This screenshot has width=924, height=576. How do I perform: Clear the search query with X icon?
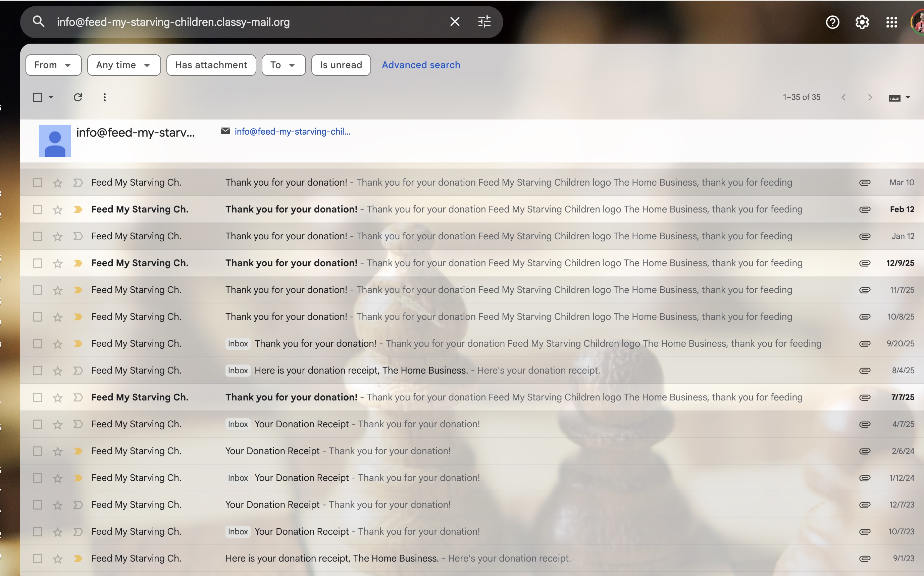point(455,22)
